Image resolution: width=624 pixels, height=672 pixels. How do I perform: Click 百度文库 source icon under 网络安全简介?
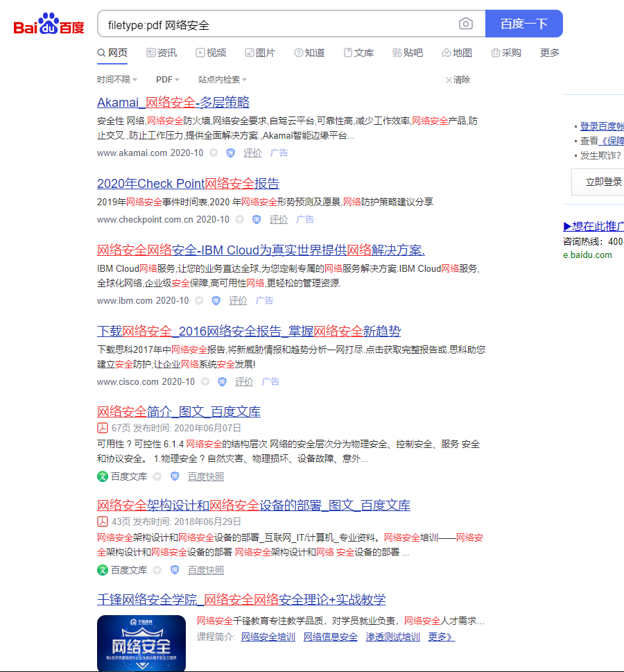[x=103, y=476]
